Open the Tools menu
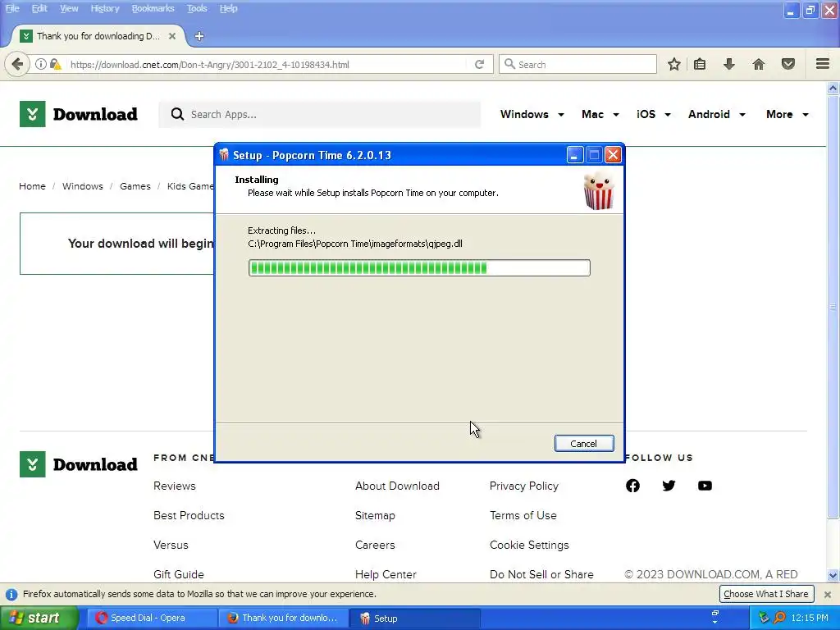This screenshot has width=840, height=630. tap(197, 8)
